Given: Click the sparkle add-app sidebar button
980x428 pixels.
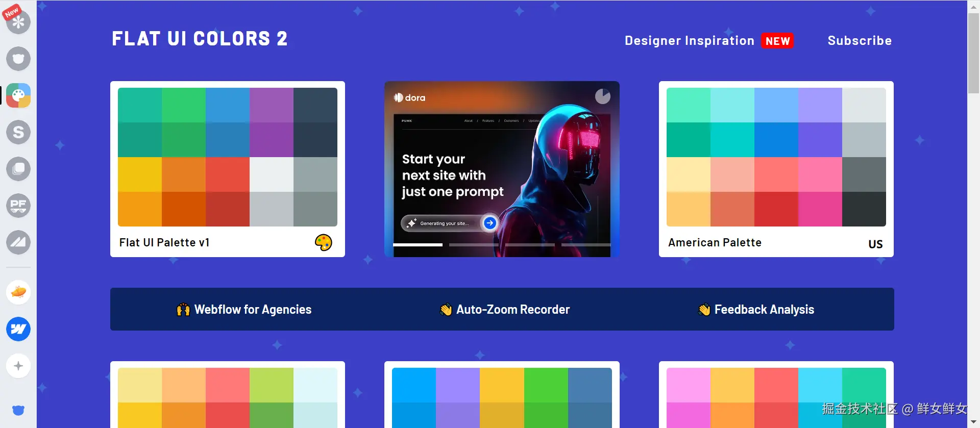Looking at the screenshot, I should (18, 366).
